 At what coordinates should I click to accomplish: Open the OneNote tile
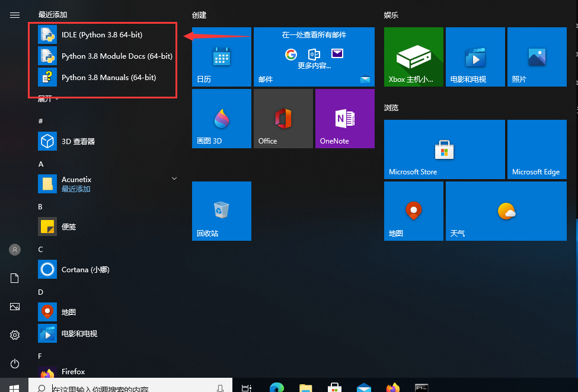pos(344,119)
